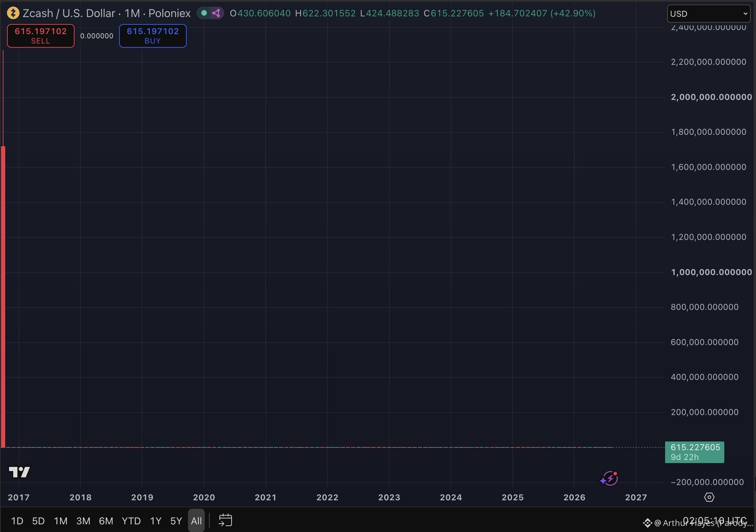
Task: Open chart scale settings hexagon icon
Action: click(709, 497)
